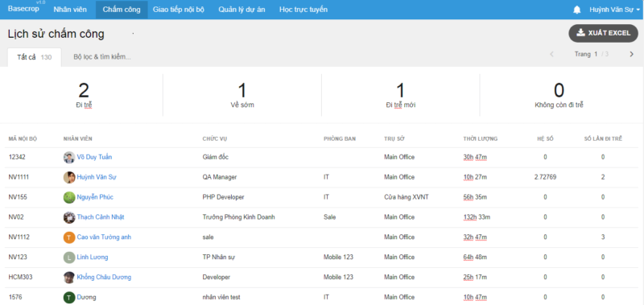The width and height of the screenshot is (644, 305).
Task: Click internal code NV1112
Action: pos(19,237)
